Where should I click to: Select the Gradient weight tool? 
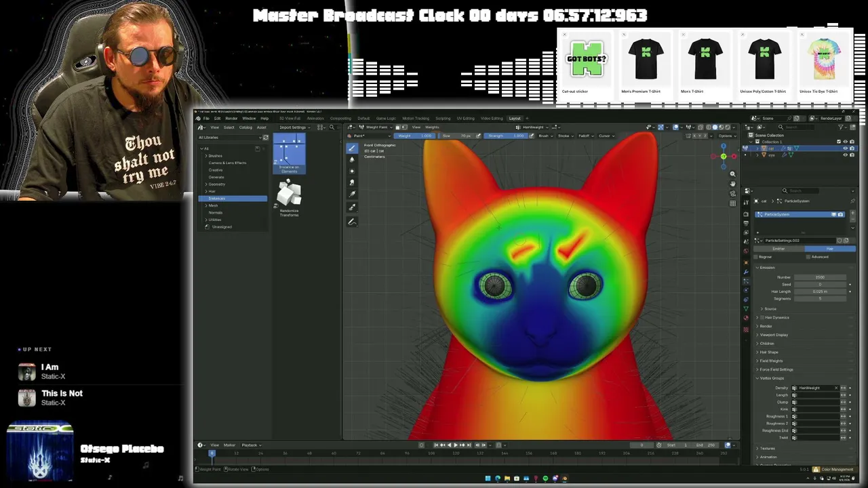[352, 194]
